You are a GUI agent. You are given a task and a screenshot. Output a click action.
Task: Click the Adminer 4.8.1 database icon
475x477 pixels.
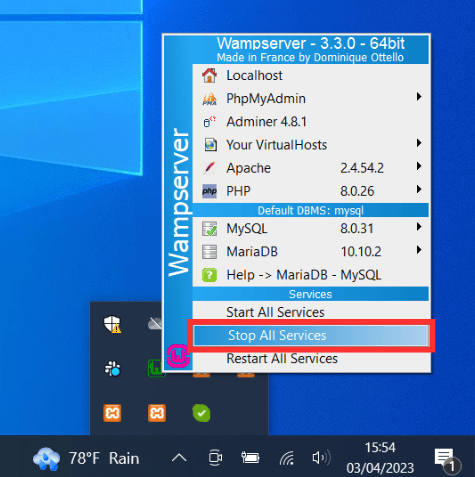(x=209, y=122)
